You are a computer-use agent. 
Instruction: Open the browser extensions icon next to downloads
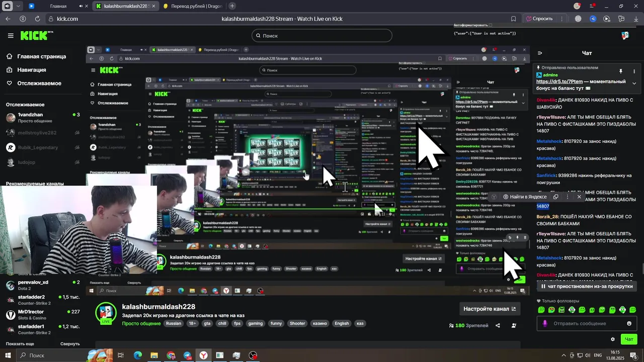[x=621, y=19]
